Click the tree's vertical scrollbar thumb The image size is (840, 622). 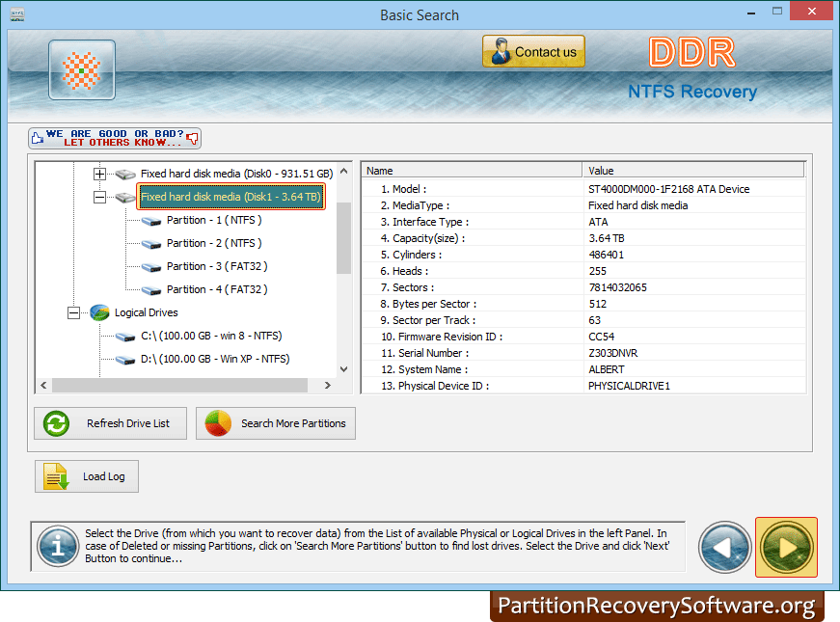344,237
